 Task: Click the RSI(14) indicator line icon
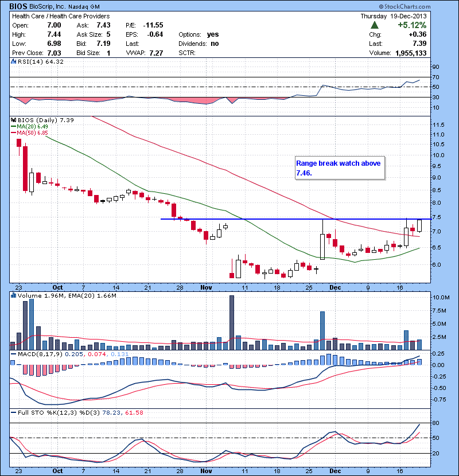[13, 61]
